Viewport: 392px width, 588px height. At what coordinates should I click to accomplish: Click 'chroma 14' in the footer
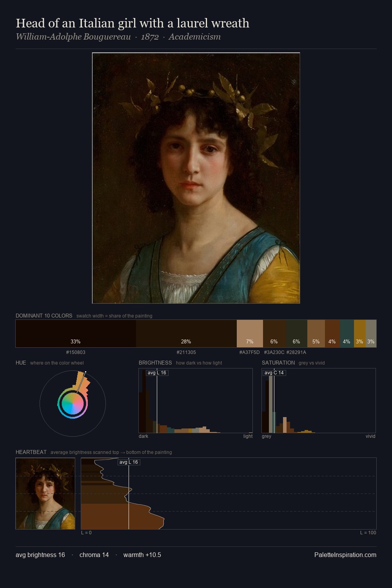pos(94,555)
